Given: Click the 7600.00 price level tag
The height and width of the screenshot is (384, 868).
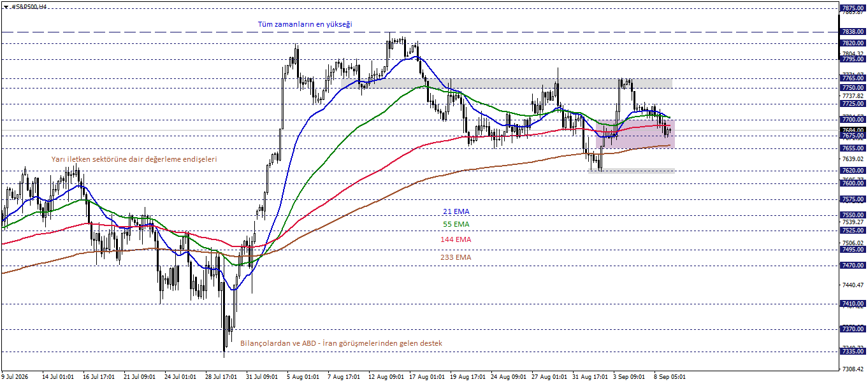Looking at the screenshot, I should (x=853, y=183).
